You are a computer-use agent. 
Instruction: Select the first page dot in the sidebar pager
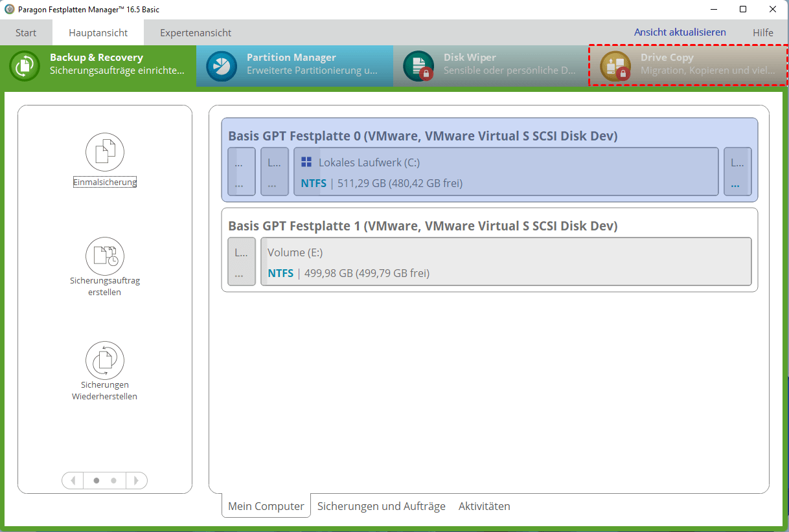pyautogui.click(x=97, y=481)
